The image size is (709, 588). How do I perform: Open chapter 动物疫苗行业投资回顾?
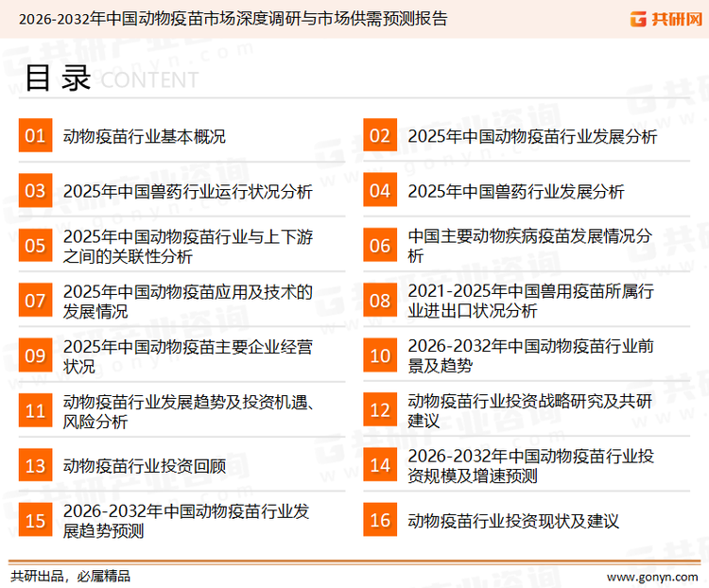(145, 466)
